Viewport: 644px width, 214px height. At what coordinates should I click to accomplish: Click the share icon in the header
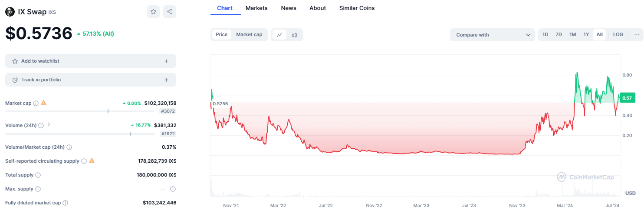pyautogui.click(x=170, y=12)
